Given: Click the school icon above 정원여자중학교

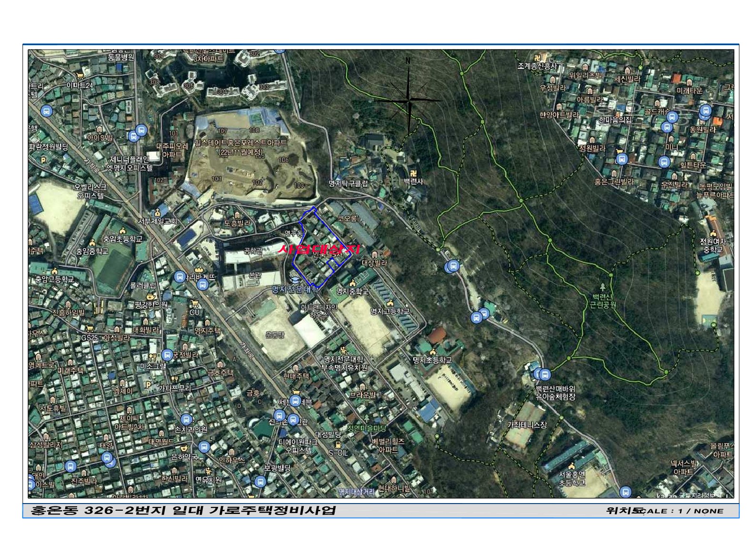Looking at the screenshot, I should 713,233.
